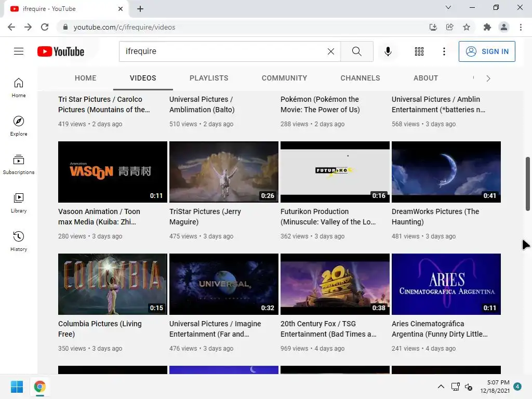Open Library in sidebar
This screenshot has width=532, height=399.
19,203
